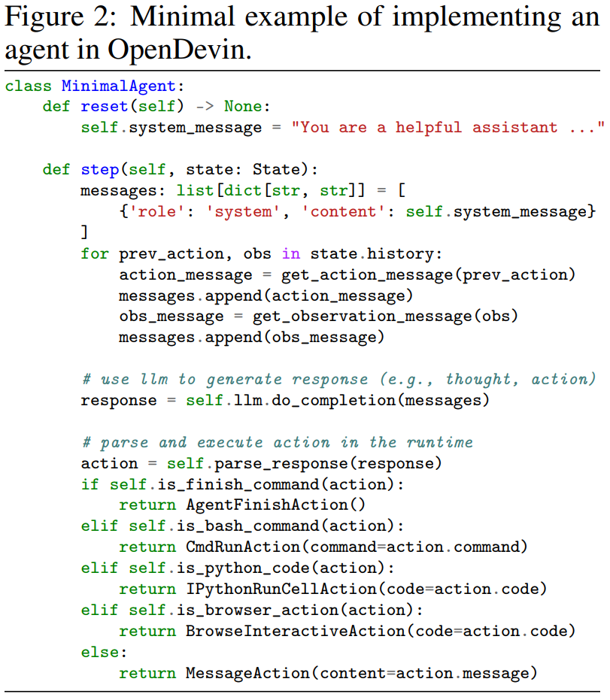Click 'IPythonRunCellAction(code=action.code)'
The width and height of the screenshot is (610, 700).
(x=366, y=589)
